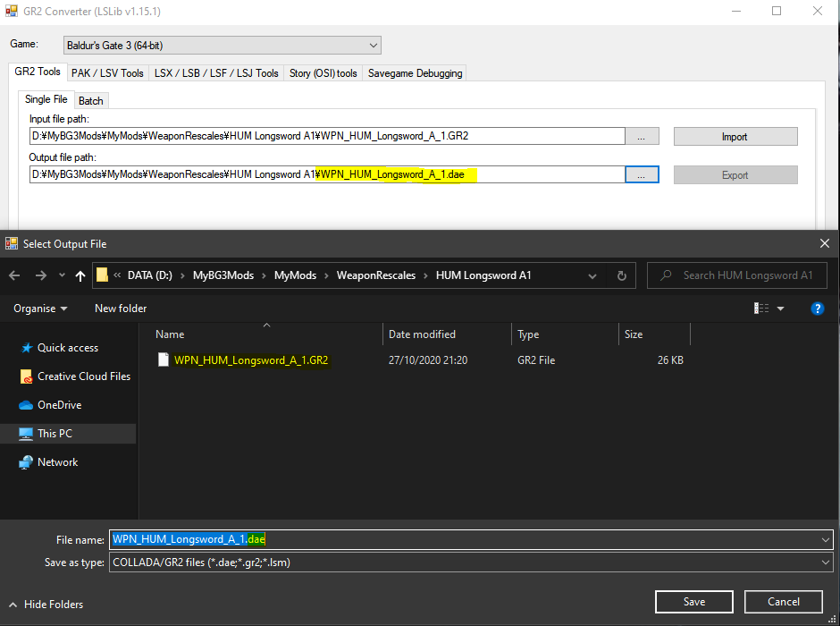
Task: Click the Save button
Action: 694,602
